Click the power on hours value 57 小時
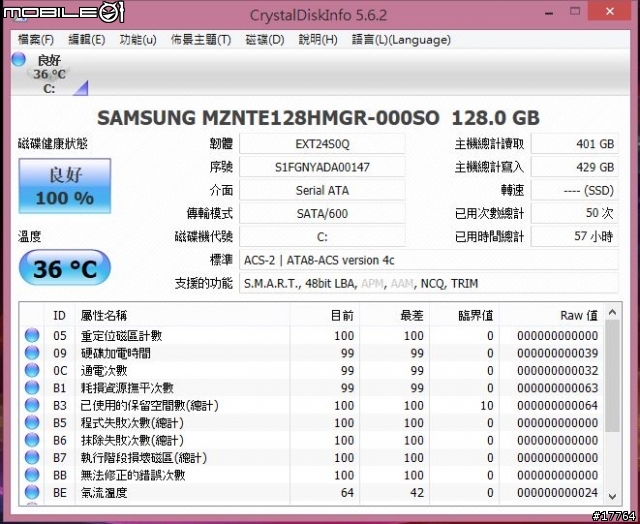The height and width of the screenshot is (524, 640). point(574,237)
